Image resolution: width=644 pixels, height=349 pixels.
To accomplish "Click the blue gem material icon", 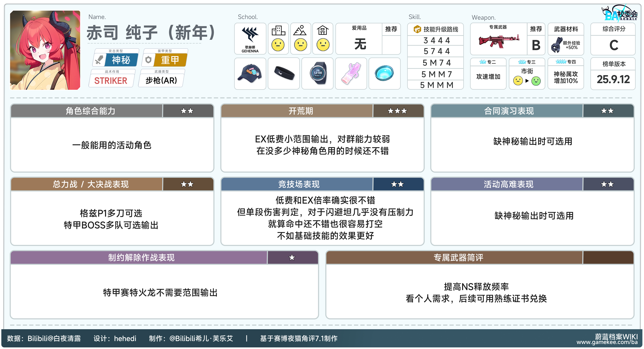I will tap(384, 73).
